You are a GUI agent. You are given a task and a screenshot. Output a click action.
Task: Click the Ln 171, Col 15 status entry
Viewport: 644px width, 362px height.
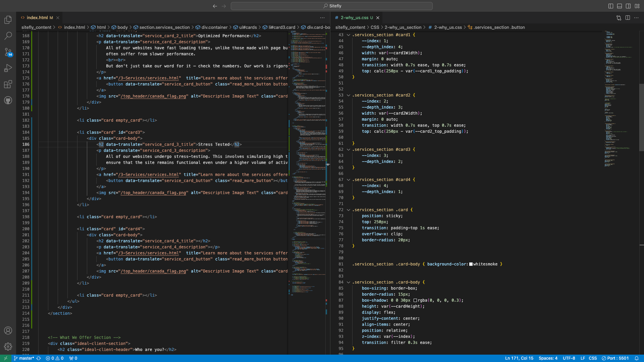[519, 358]
